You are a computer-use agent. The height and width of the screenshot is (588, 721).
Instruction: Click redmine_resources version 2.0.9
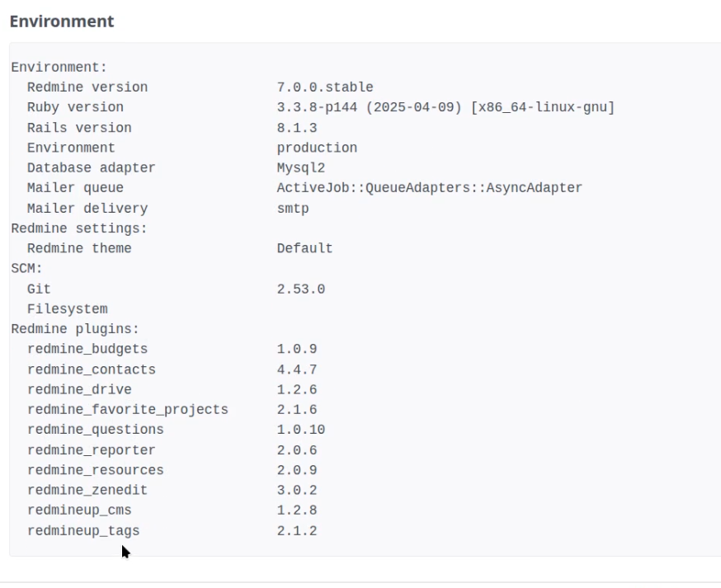coord(297,470)
